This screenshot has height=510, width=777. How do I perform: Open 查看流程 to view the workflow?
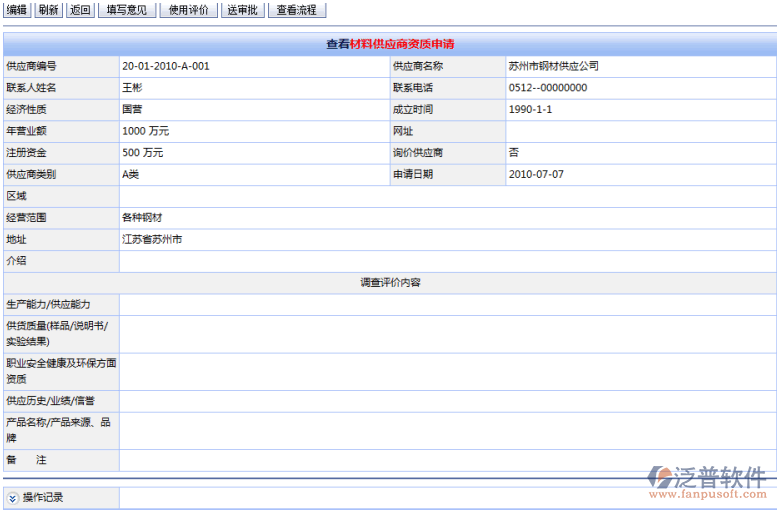coord(295,10)
